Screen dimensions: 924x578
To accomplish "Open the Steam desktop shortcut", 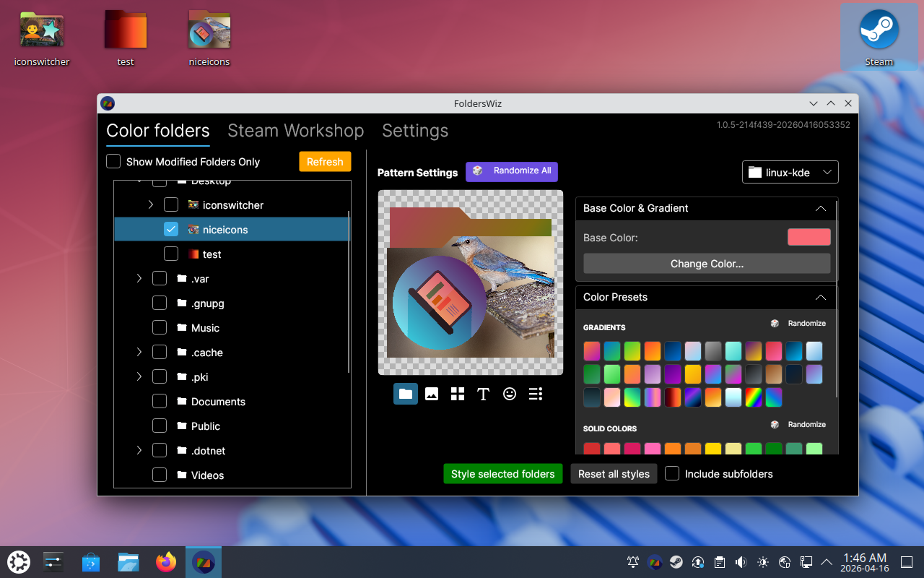I will click(x=879, y=38).
